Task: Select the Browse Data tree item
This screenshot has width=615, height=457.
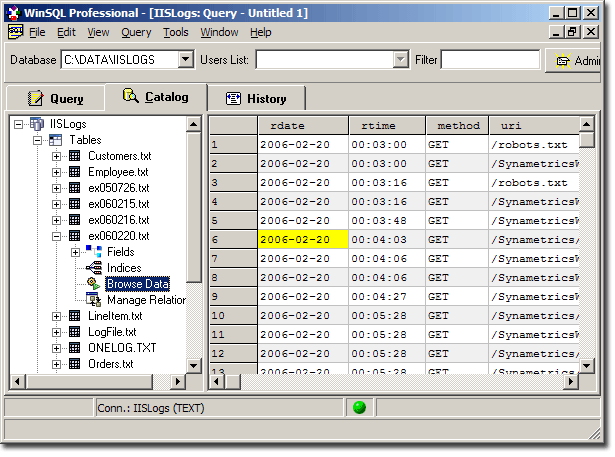Action: pyautogui.click(x=138, y=284)
